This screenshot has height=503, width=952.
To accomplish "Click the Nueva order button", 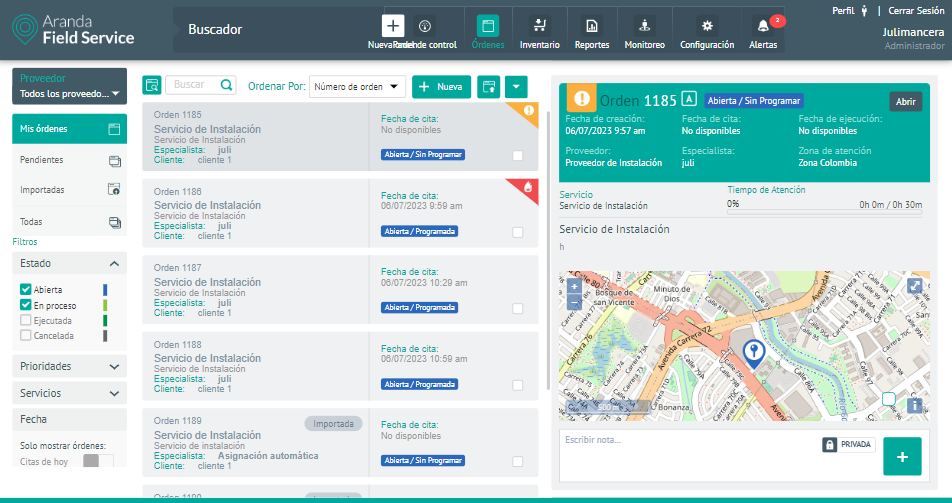I will click(x=441, y=87).
